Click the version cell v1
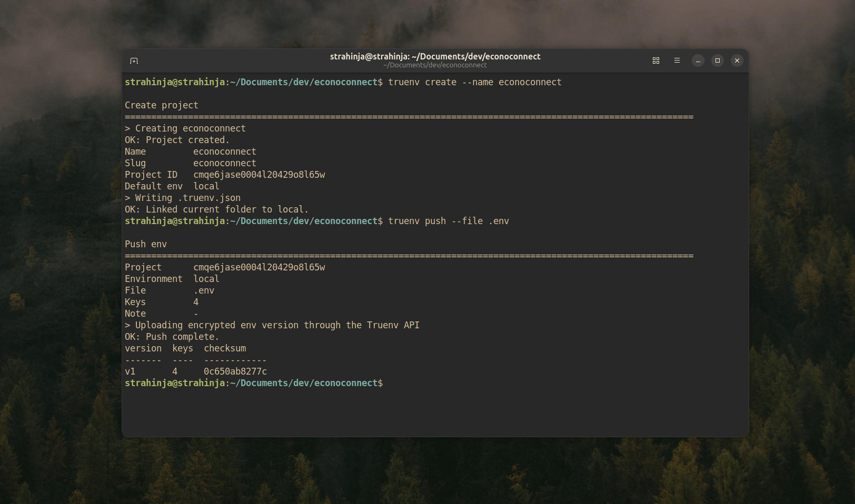This screenshot has height=504, width=855. coord(130,371)
